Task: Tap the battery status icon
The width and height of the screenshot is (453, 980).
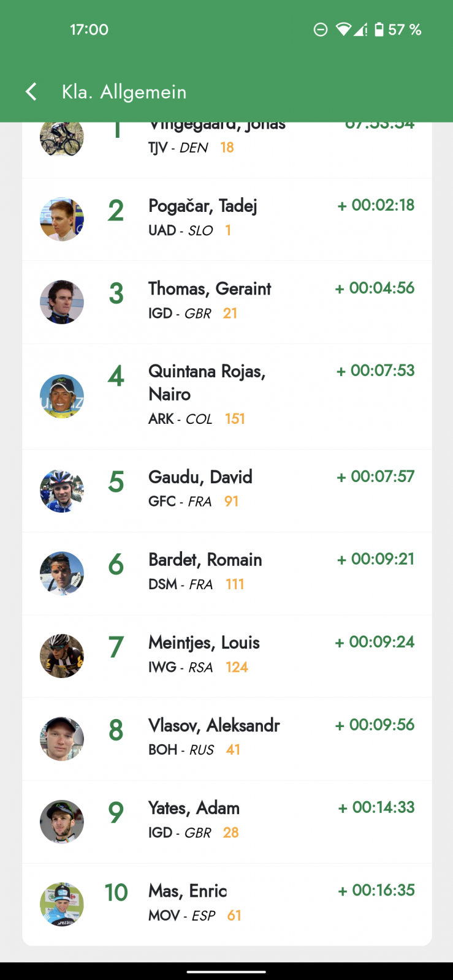Action: 379,29
